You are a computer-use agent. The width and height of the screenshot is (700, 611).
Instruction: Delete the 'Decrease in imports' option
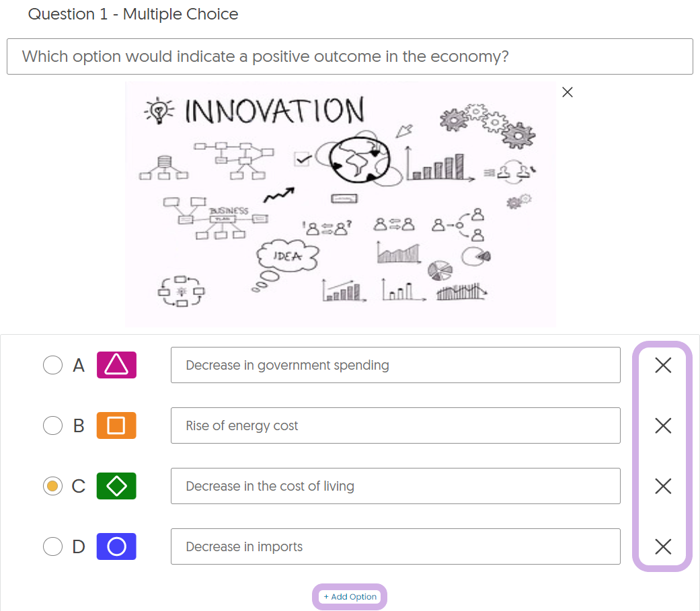(x=663, y=546)
